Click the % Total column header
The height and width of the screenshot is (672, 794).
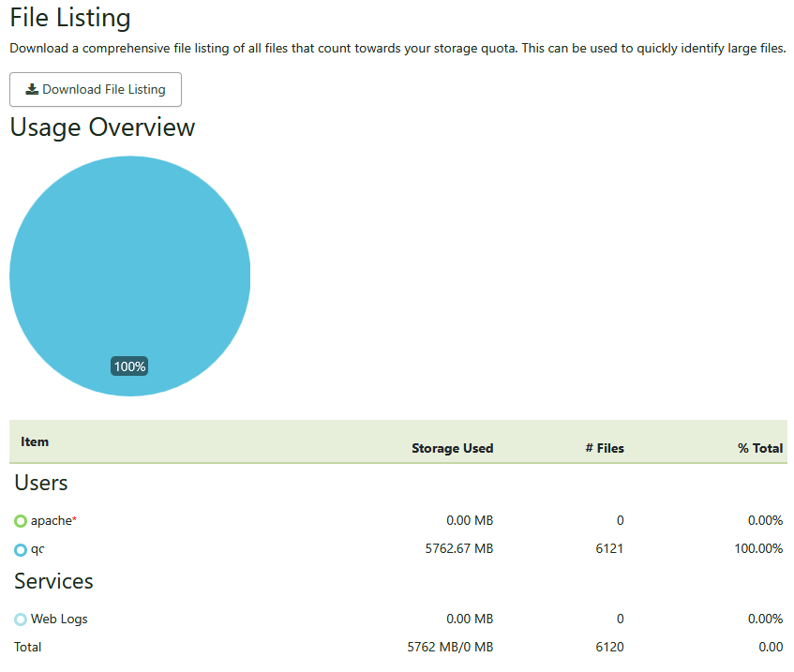[759, 448]
